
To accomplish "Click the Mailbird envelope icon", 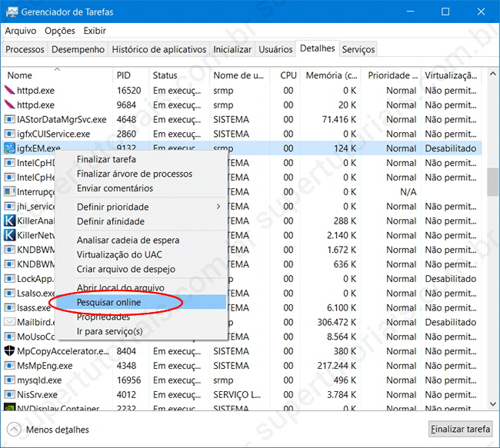I will 9,322.
